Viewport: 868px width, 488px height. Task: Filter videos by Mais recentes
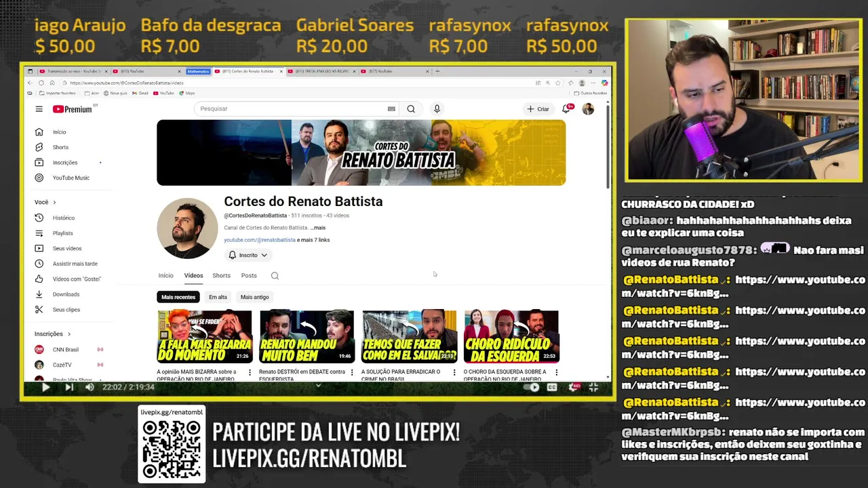178,297
